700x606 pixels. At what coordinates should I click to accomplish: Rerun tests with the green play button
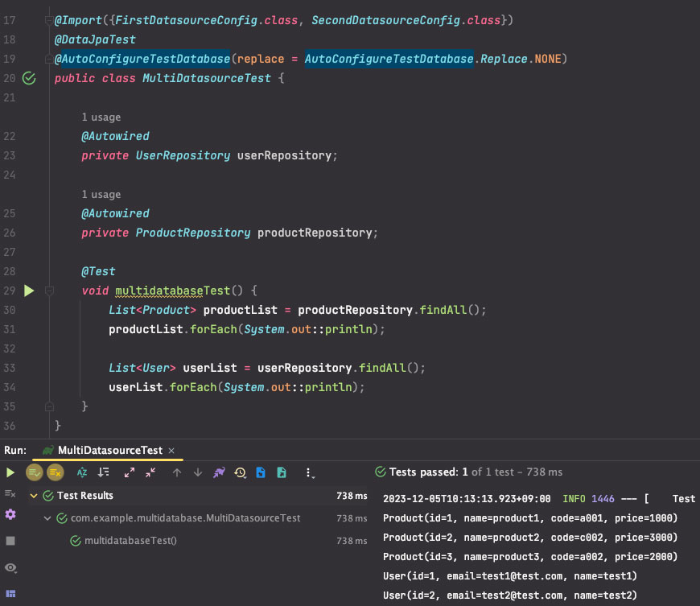click(x=10, y=472)
